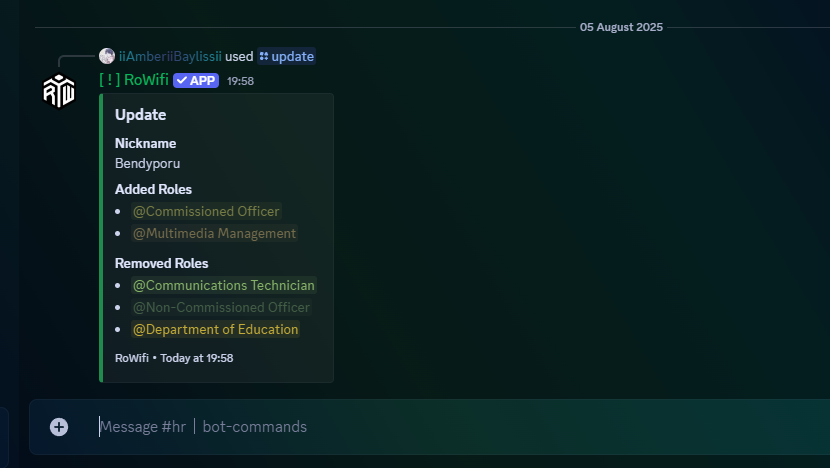Click the Update embed title
Screen dimensions: 830x468
point(140,115)
